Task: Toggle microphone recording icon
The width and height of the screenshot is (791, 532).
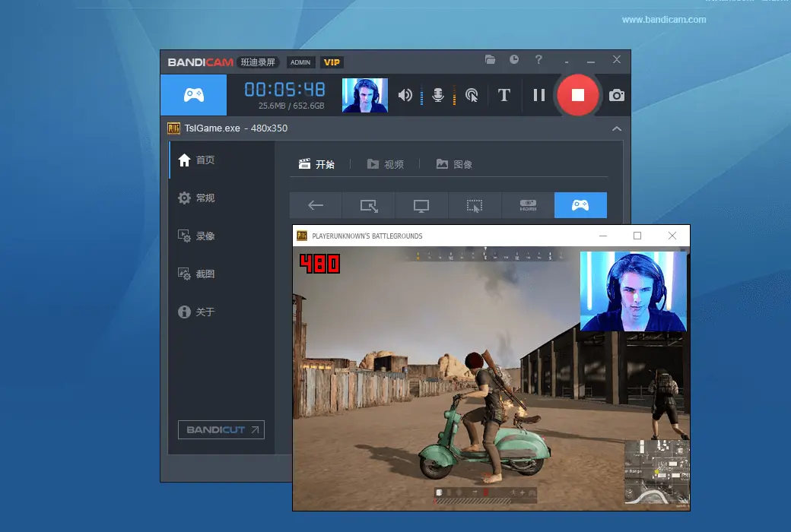Action: tap(438, 95)
